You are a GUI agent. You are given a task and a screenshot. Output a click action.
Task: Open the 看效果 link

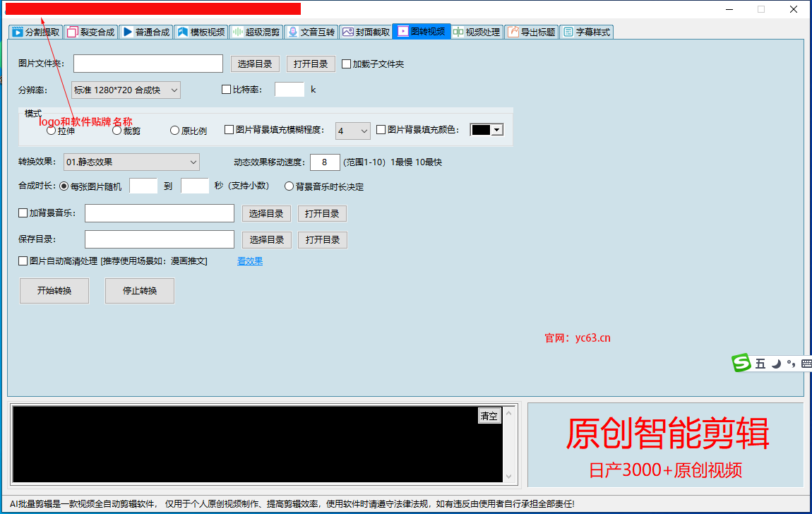click(x=250, y=261)
